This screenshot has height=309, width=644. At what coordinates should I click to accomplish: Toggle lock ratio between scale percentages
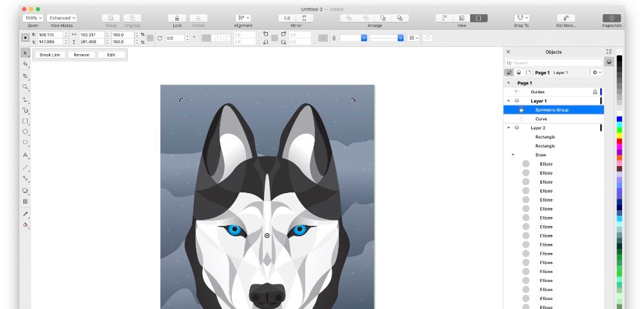coord(150,38)
